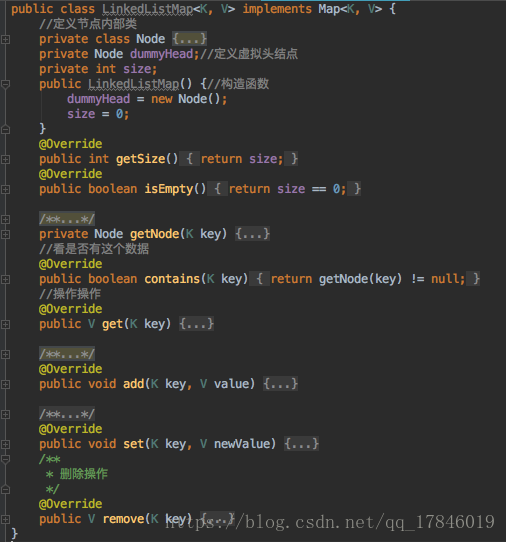Click the set method name

click(x=133, y=444)
